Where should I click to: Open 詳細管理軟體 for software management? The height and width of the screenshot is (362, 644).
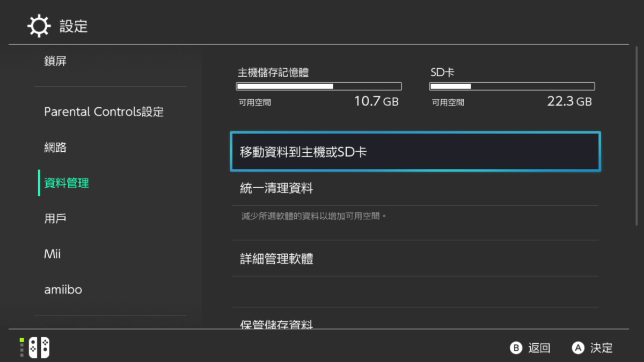click(277, 258)
